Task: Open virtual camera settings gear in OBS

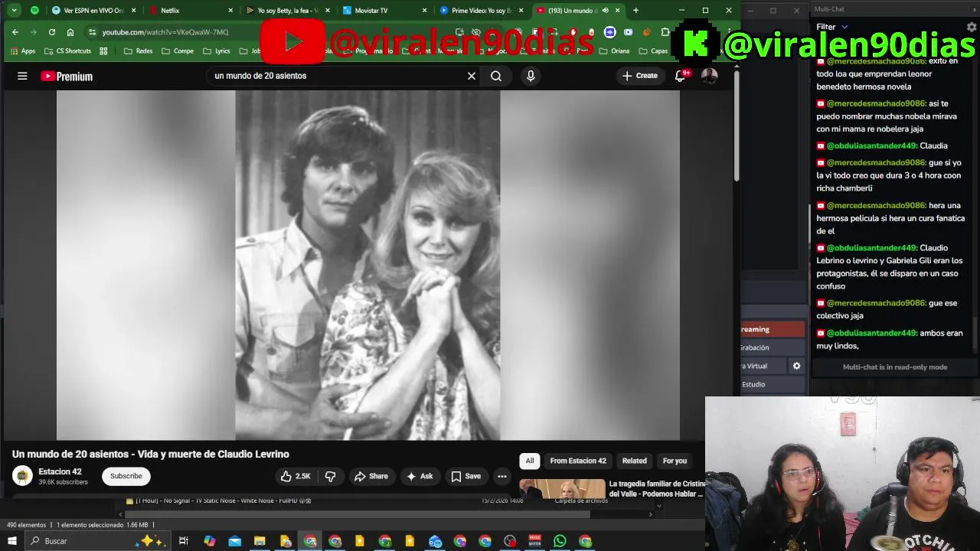Action: pos(796,366)
